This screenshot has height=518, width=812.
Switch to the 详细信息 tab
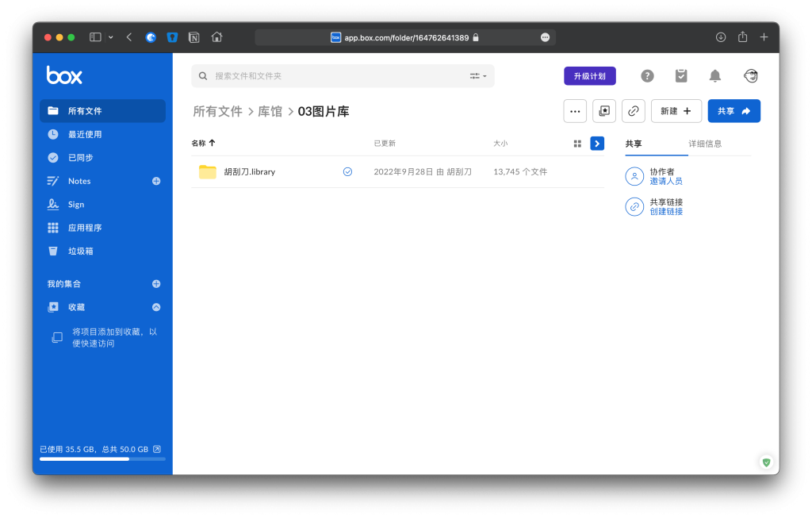point(705,144)
